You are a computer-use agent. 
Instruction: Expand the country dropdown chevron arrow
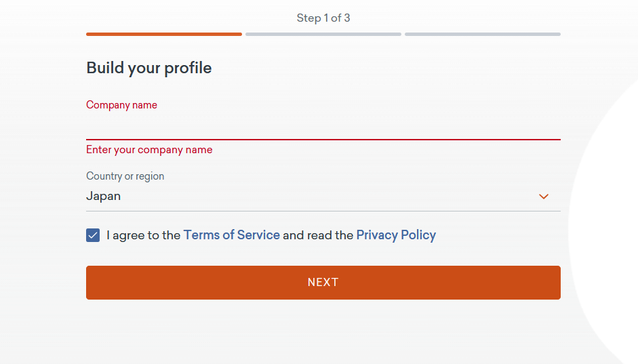click(x=543, y=197)
